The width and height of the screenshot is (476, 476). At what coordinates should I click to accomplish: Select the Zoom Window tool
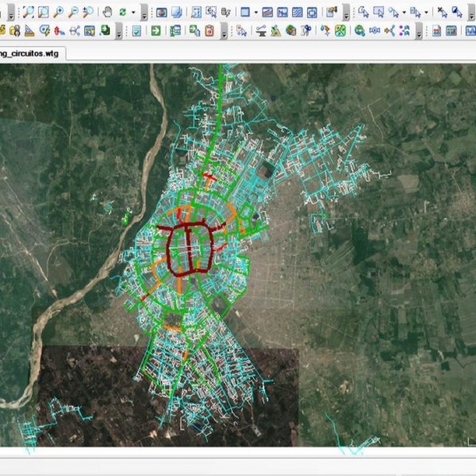pyautogui.click(x=44, y=12)
